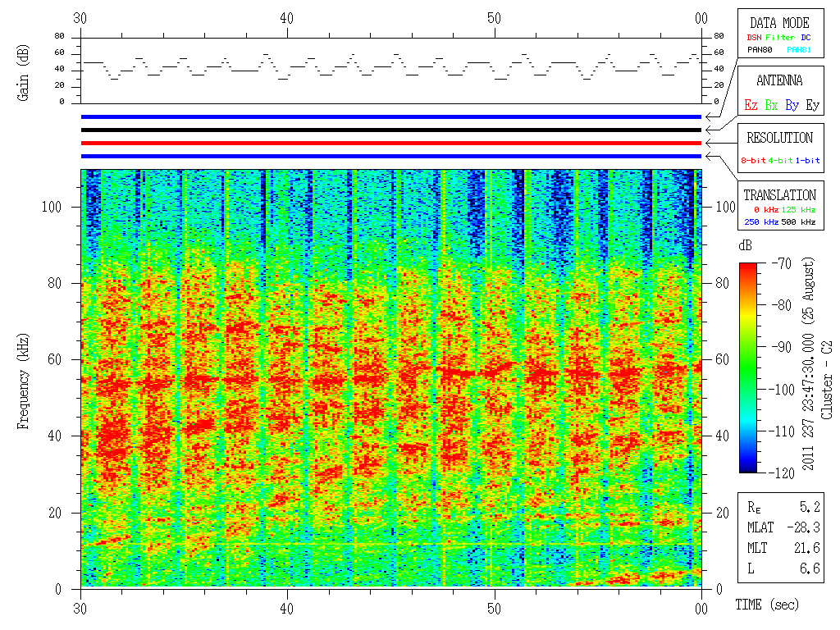Click the red Ez antenna label

point(751,105)
